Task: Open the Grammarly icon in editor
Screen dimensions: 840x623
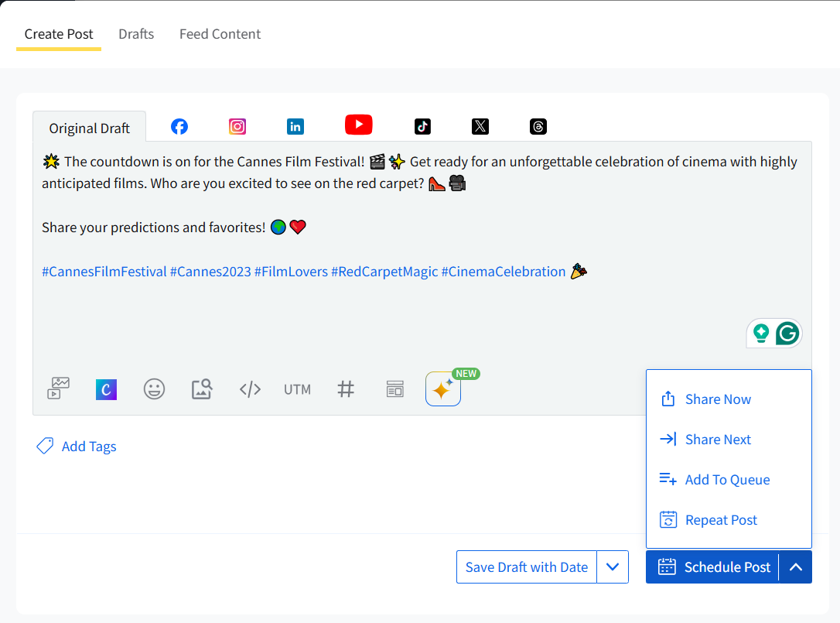Action: [x=787, y=334]
